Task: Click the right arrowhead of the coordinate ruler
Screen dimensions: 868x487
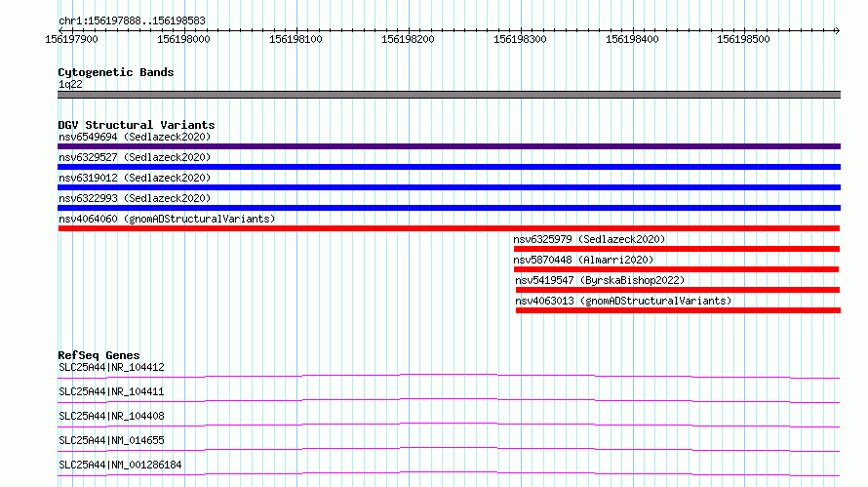Action: pyautogui.click(x=837, y=30)
